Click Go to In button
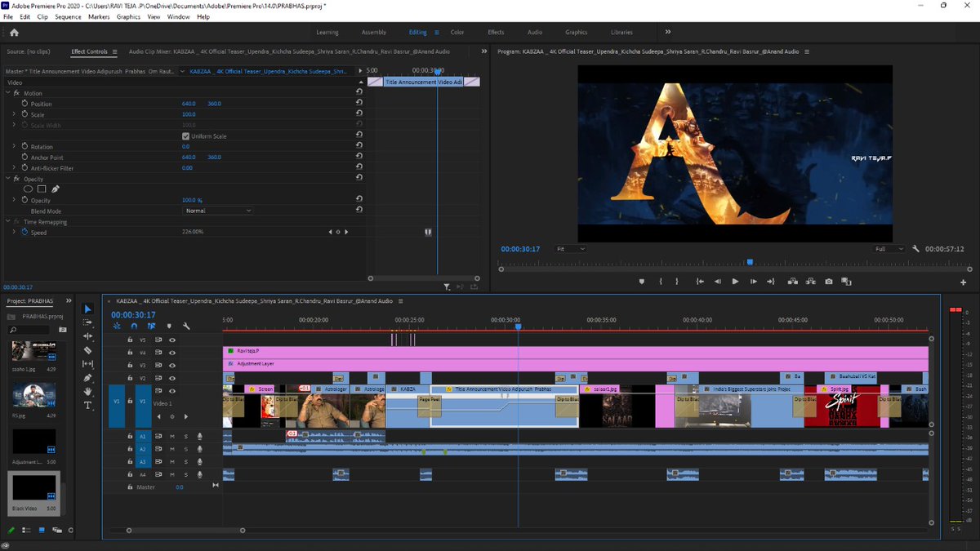Image resolution: width=980 pixels, height=551 pixels. (x=700, y=282)
